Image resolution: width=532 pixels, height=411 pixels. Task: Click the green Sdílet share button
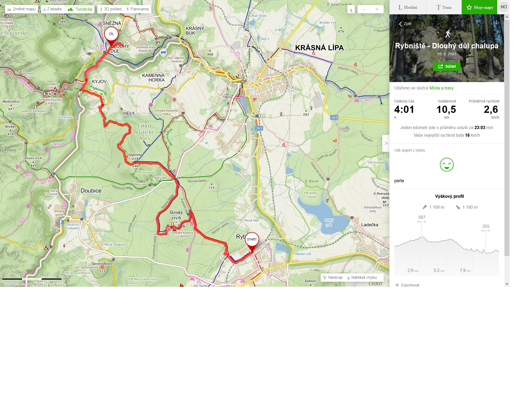447,66
